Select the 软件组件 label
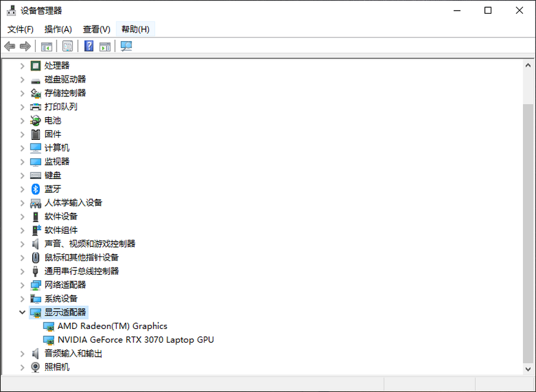This screenshot has width=536, height=392. click(x=61, y=230)
